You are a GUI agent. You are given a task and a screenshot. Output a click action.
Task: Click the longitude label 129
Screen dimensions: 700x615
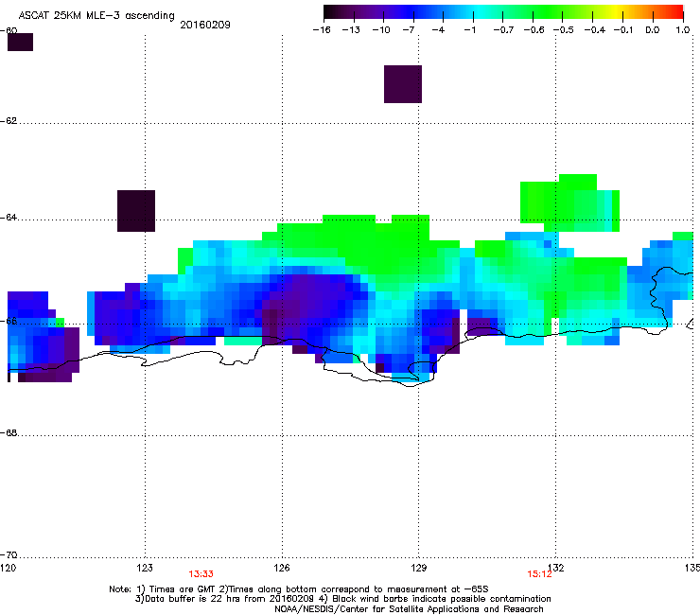(419, 568)
